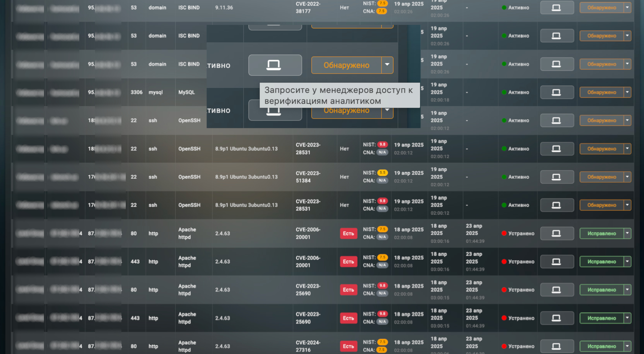Click laptop icon in CVE-2024-27316 row
Viewport: 644px width, 354px height.
tap(557, 346)
